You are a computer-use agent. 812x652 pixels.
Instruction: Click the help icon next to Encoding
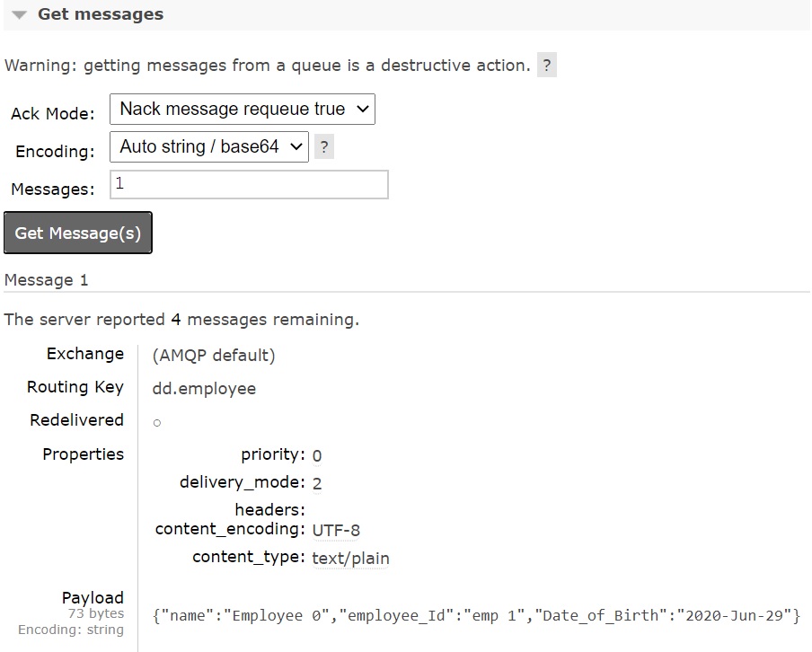pos(324,147)
